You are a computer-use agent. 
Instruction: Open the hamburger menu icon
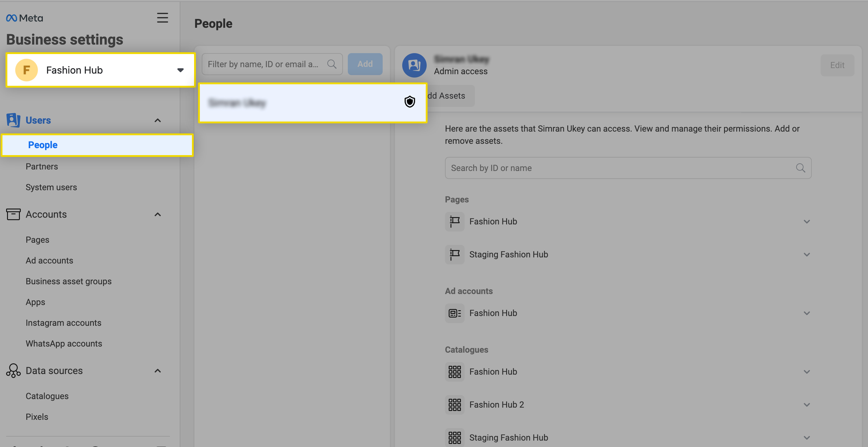point(162,18)
